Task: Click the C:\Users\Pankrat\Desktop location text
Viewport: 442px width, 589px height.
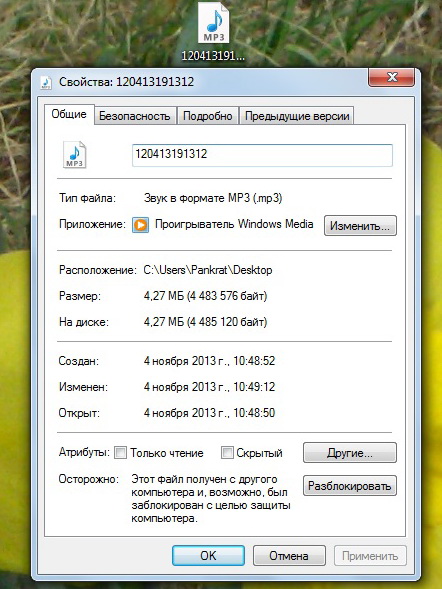Action: point(208,270)
